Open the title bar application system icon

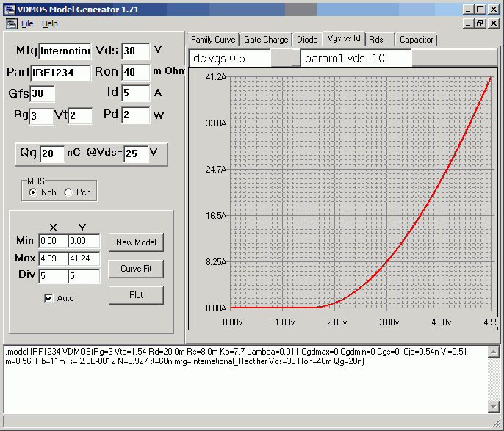pos(8,10)
